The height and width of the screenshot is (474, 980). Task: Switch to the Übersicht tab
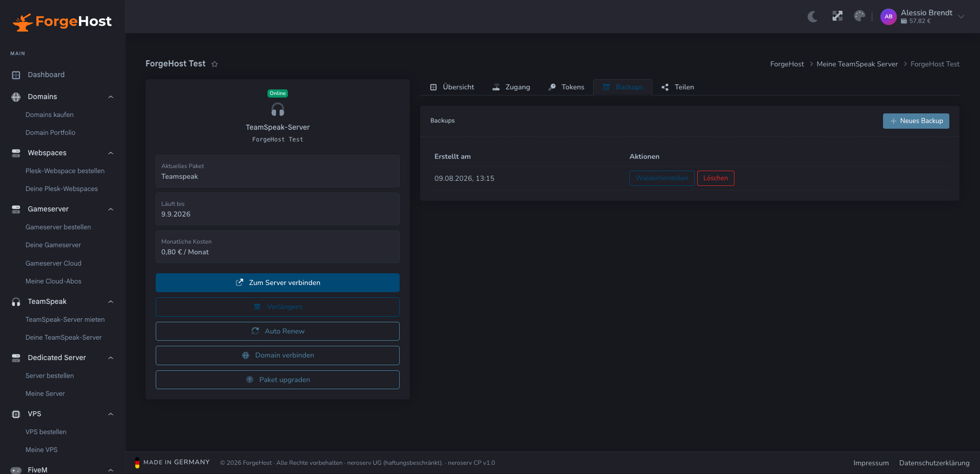452,87
